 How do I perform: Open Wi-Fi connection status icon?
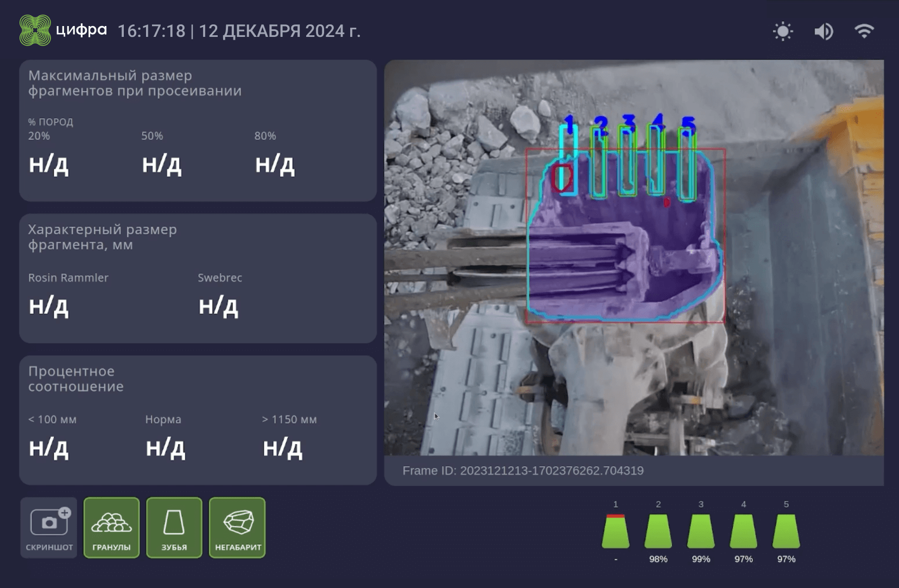pyautogui.click(x=864, y=31)
